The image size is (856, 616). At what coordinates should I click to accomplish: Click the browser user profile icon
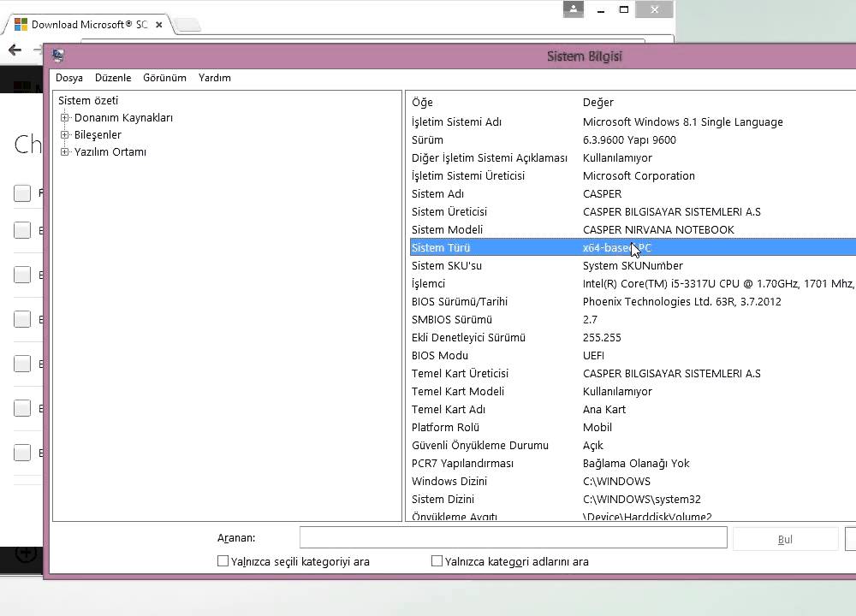(x=574, y=9)
